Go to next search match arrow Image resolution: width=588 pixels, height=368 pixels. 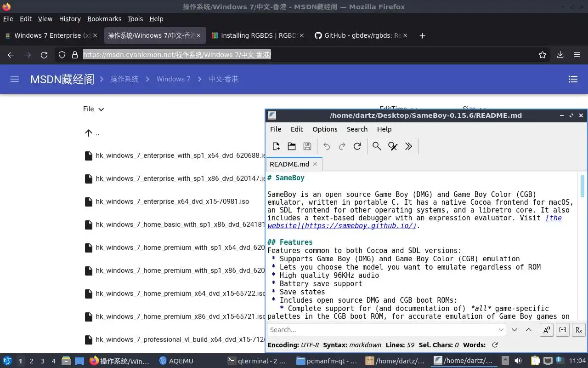tap(514, 330)
